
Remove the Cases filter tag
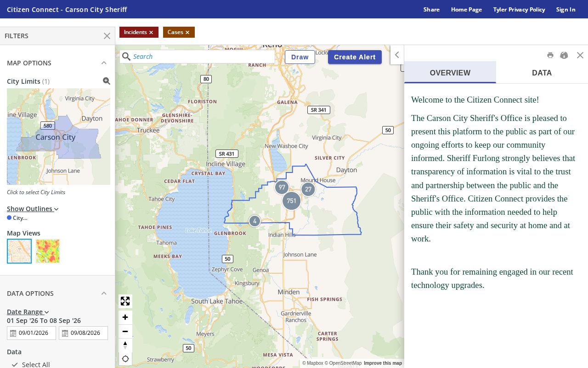(187, 32)
